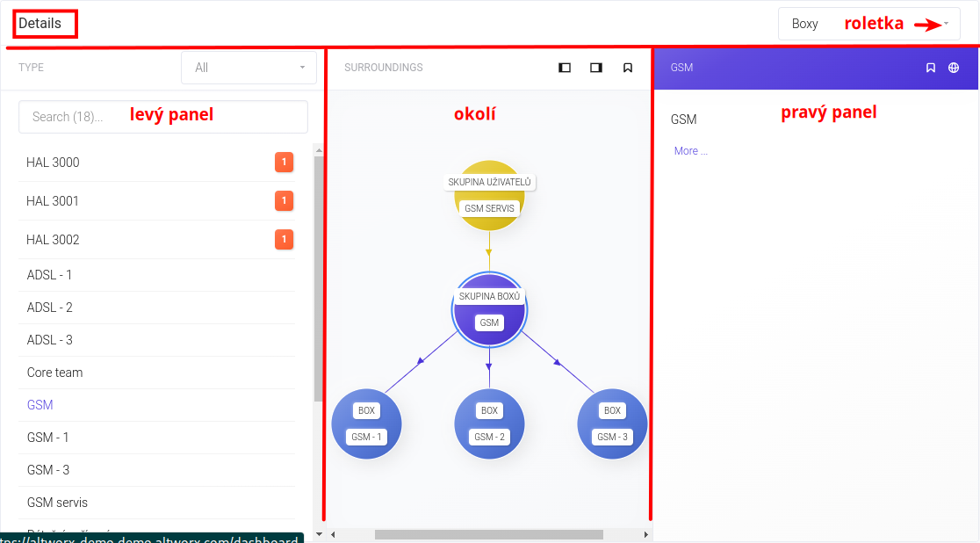
Task: Toggle left panel visibility icon
Action: pos(565,68)
